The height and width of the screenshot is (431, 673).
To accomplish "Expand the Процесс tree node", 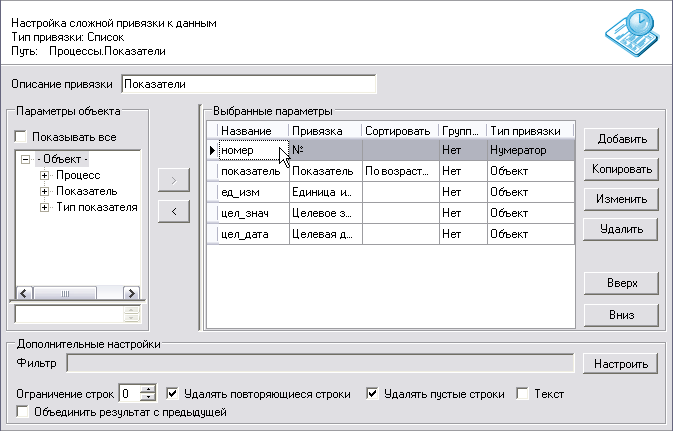I will click(x=44, y=175).
